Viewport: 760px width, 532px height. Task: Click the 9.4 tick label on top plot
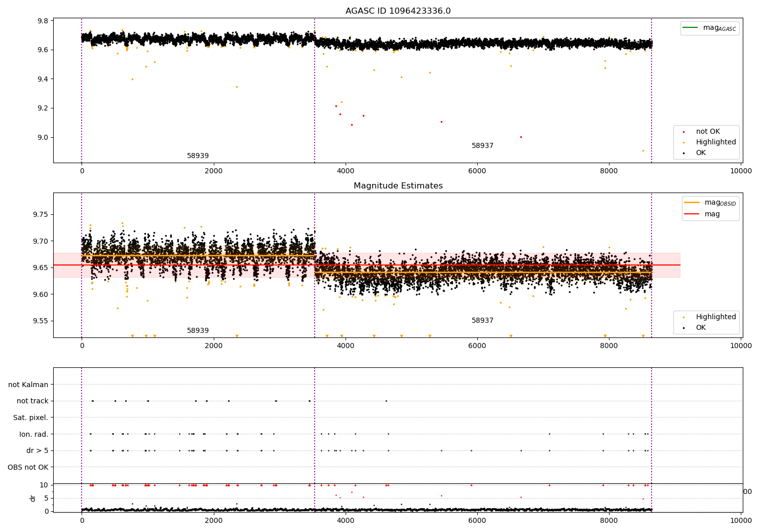coord(43,79)
